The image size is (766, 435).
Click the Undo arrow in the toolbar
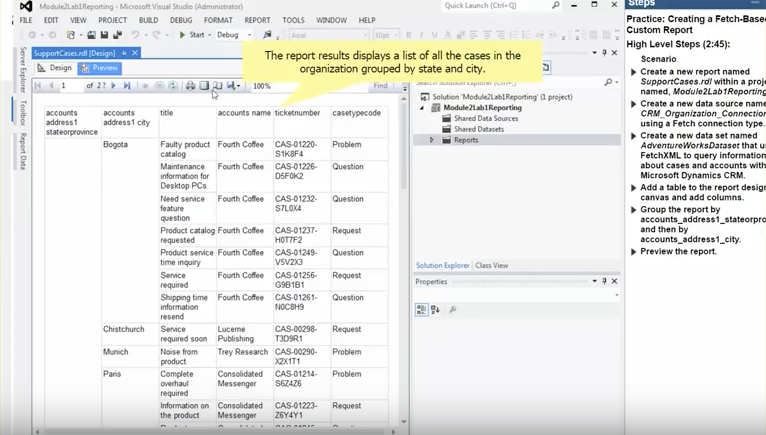pyautogui.click(x=135, y=35)
